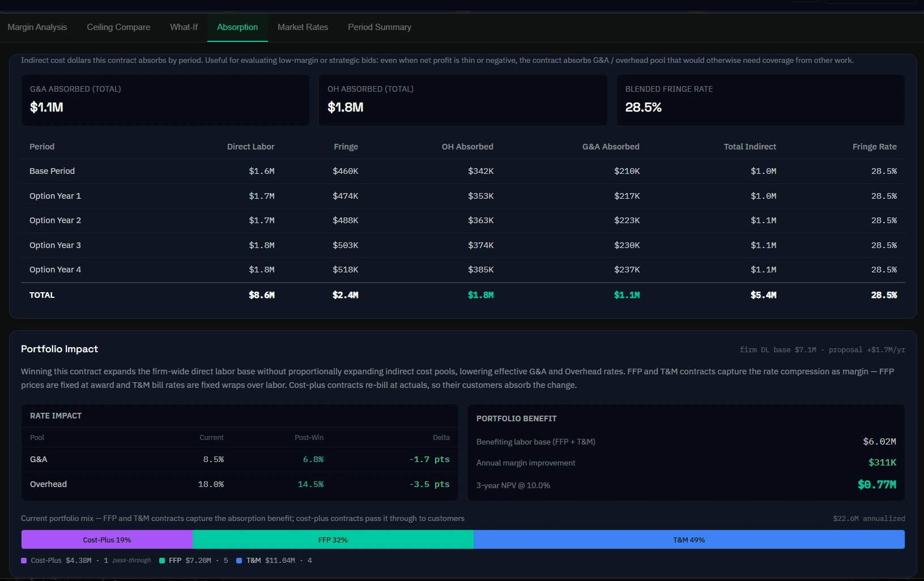Click the FFP 32% bar segment
This screenshot has height=581, width=924.
click(333, 540)
